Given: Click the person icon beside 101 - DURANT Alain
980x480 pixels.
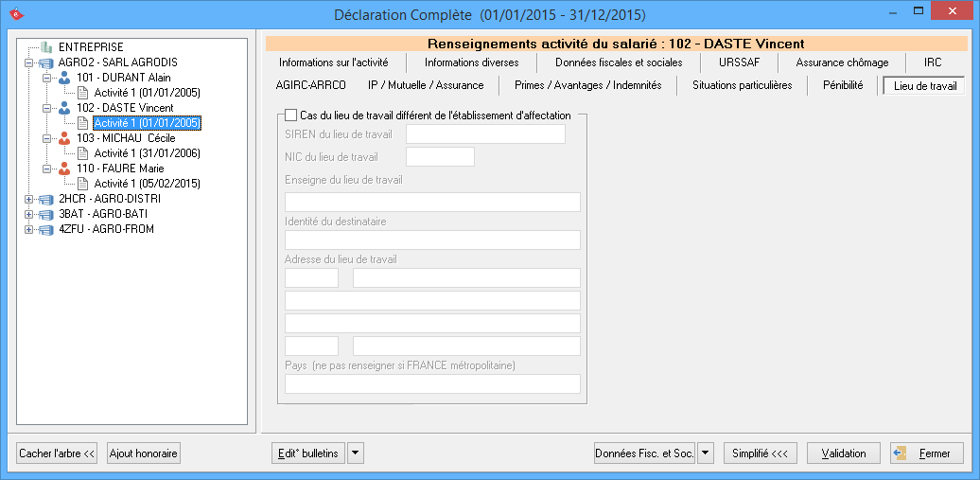Looking at the screenshot, I should coord(64,78).
